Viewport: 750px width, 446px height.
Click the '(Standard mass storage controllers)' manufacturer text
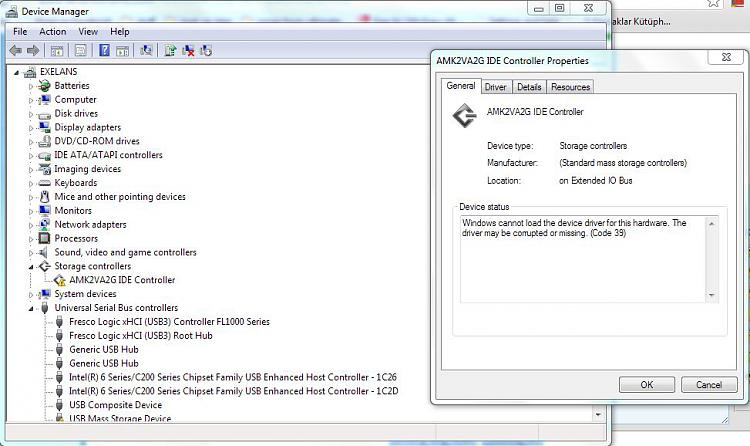coord(623,163)
